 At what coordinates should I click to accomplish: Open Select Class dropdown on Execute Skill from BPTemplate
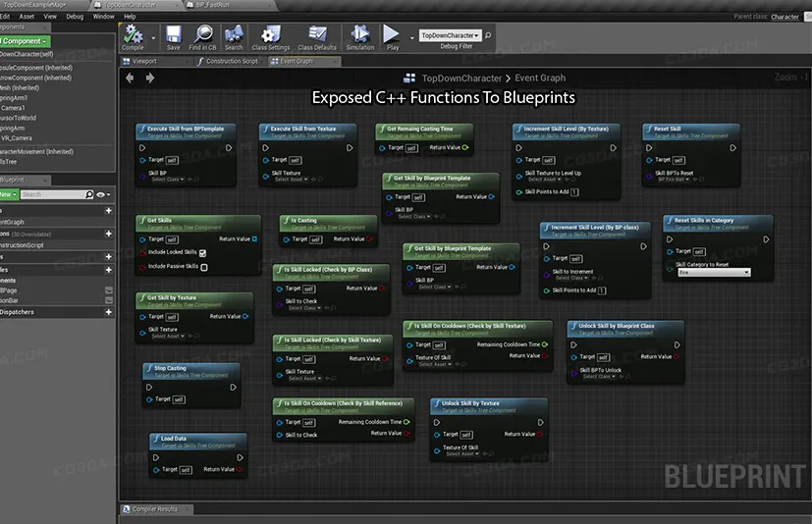click(168, 180)
